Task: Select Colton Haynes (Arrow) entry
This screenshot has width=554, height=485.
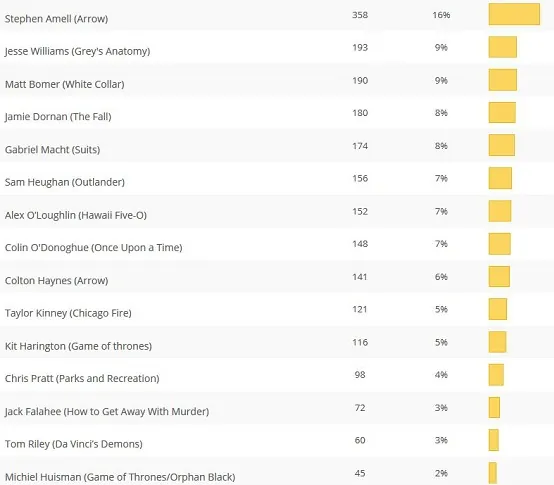Action: point(56,280)
